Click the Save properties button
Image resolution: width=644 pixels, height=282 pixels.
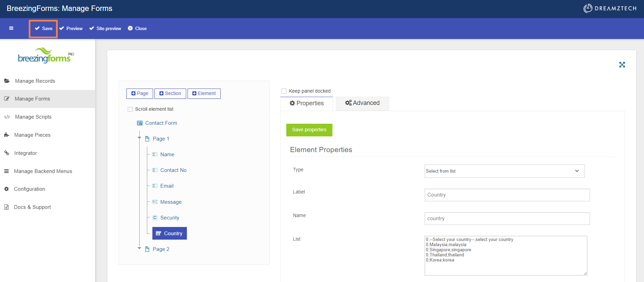[x=309, y=130]
